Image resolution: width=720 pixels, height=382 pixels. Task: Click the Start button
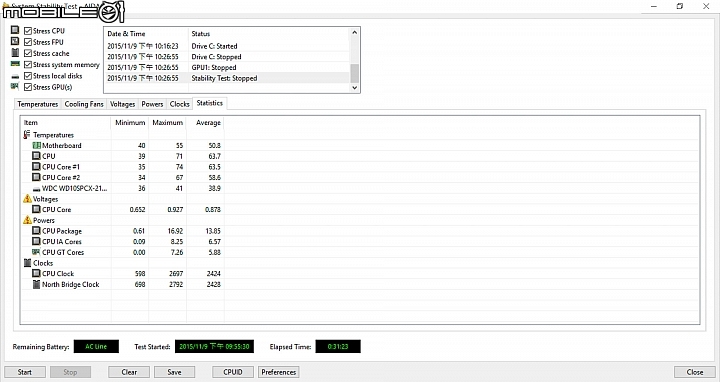25,372
